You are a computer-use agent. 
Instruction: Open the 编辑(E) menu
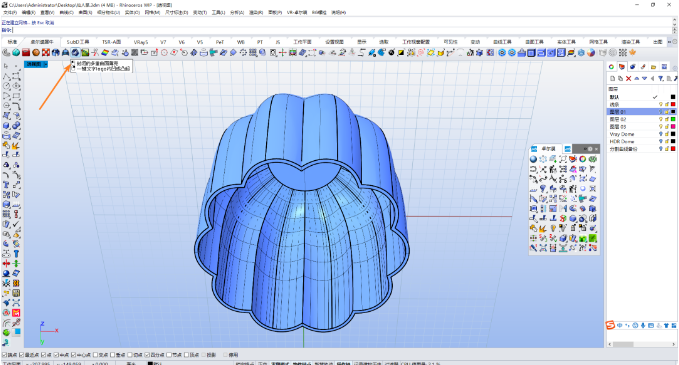28,13
